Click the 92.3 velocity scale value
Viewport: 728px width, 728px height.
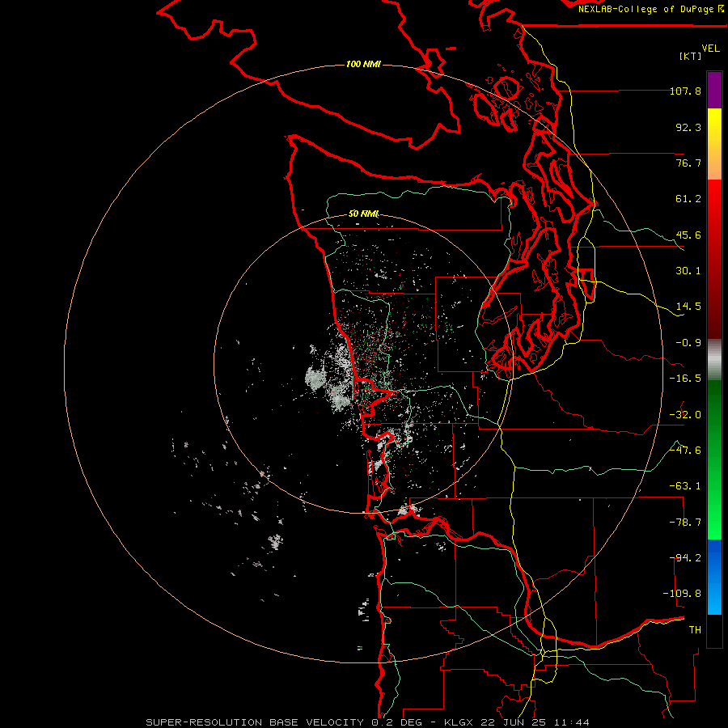[x=688, y=127]
